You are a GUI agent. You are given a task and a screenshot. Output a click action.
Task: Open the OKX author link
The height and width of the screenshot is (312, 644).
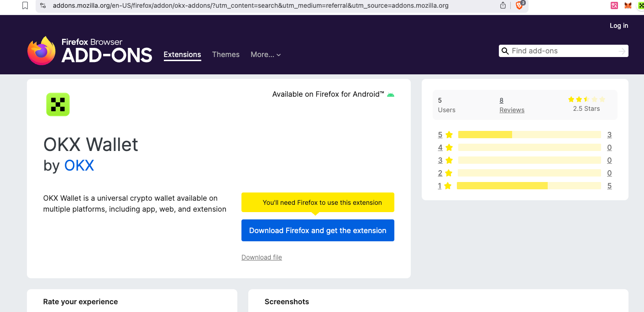coord(79,165)
